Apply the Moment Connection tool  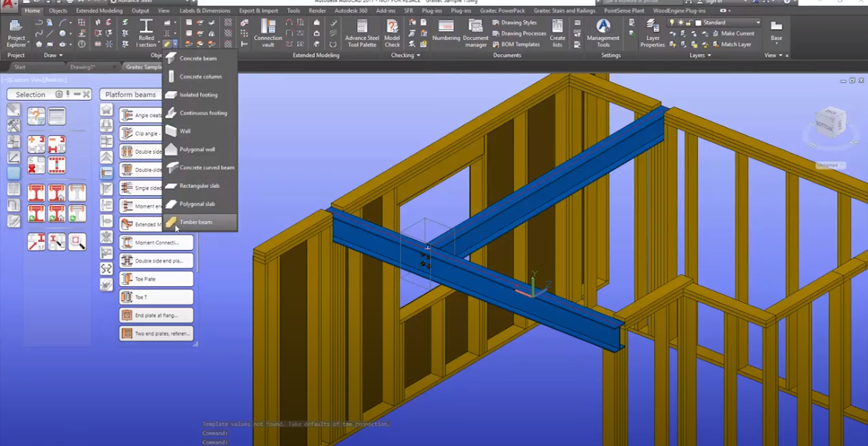155,242
